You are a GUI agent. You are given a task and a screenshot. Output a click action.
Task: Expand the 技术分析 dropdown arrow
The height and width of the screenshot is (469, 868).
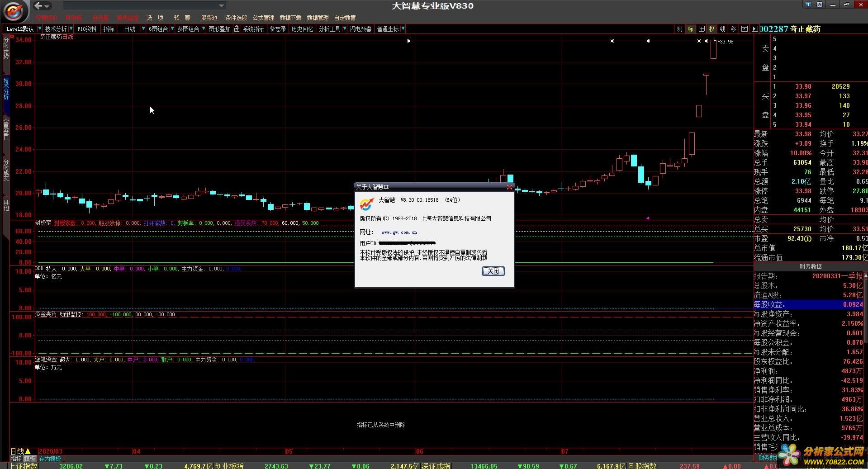[71, 29]
